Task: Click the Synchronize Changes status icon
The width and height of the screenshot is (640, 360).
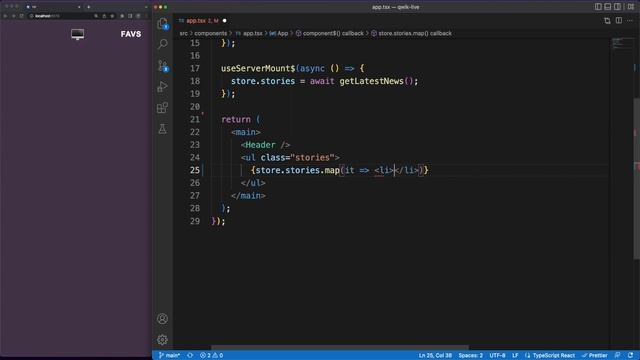Action: [190, 356]
